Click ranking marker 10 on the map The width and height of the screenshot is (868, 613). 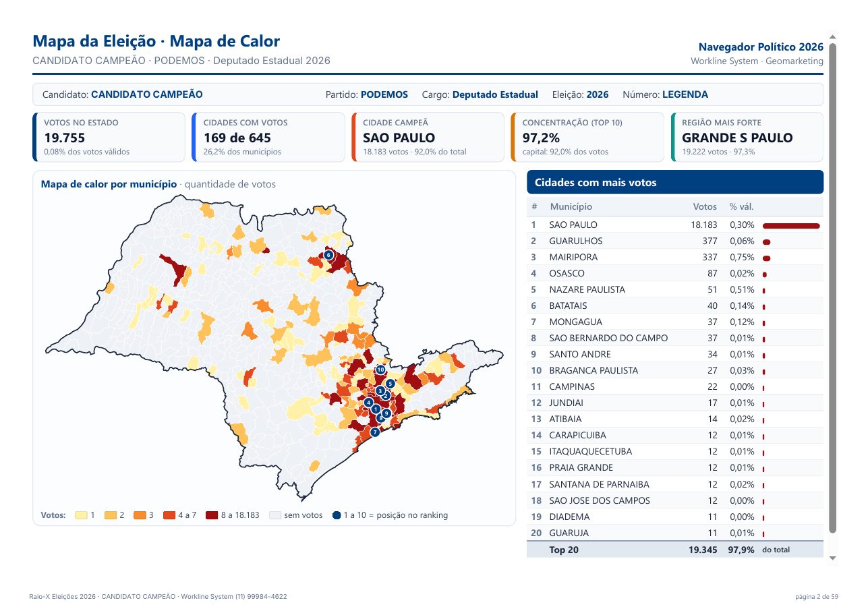pyautogui.click(x=380, y=370)
